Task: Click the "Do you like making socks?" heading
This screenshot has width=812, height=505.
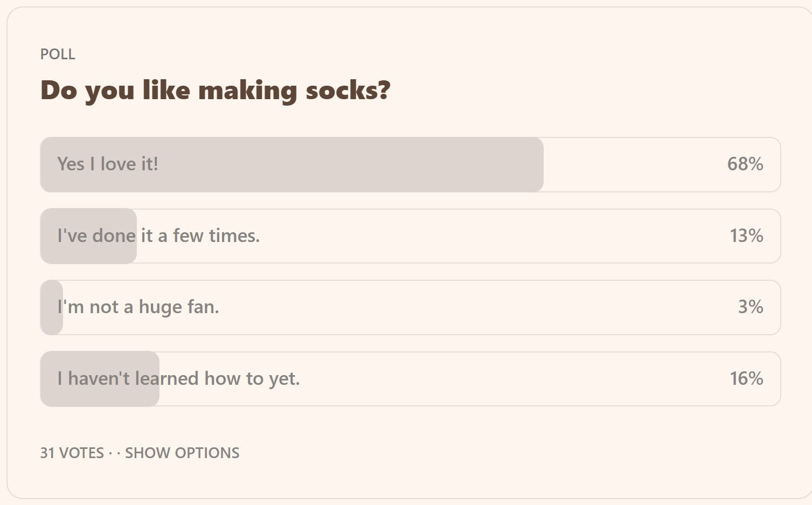Action: click(215, 90)
